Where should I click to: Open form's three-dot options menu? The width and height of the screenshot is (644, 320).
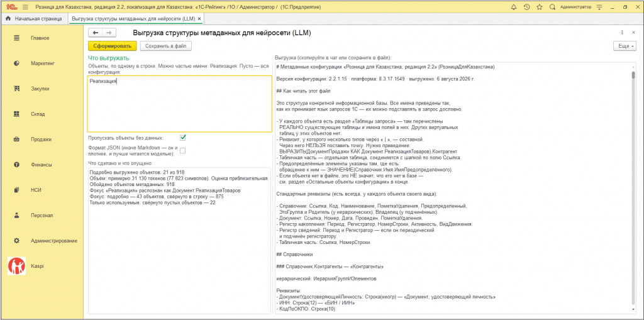[x=623, y=33]
